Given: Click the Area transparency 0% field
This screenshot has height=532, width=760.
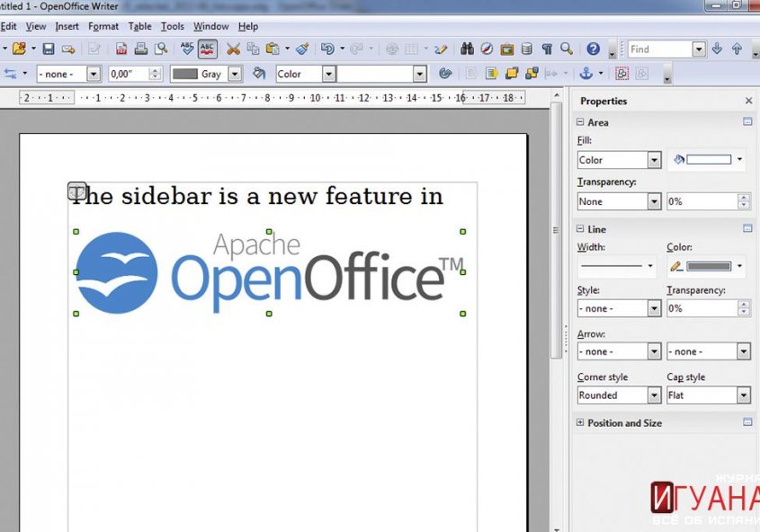Looking at the screenshot, I should point(702,202).
